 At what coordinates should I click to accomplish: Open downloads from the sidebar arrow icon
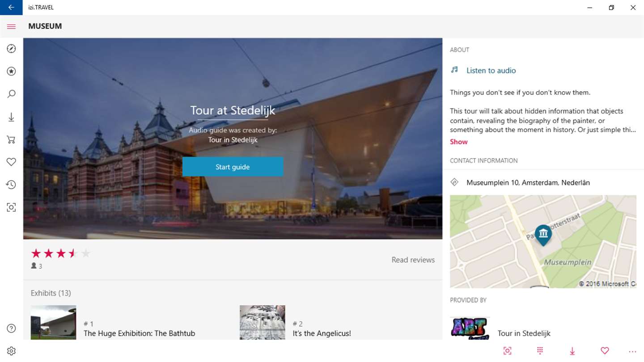11,117
